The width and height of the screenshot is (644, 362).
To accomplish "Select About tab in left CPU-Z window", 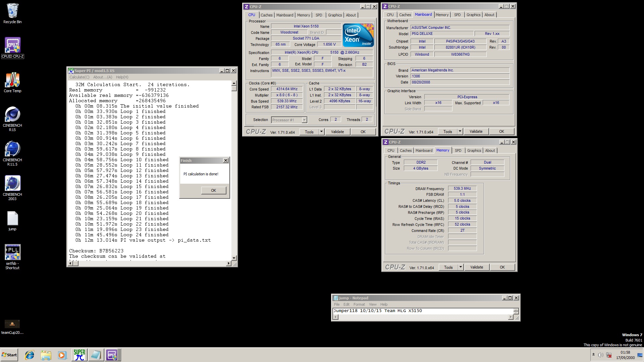I will 351,15.
